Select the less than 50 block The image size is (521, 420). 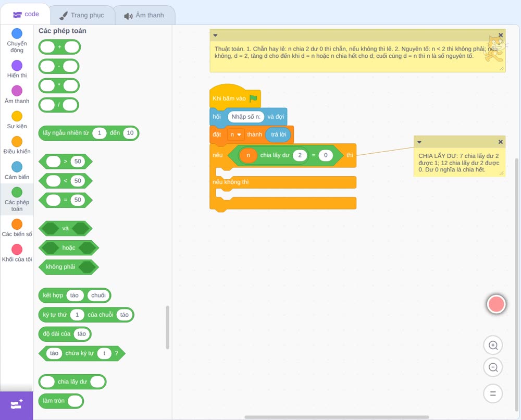click(x=66, y=181)
